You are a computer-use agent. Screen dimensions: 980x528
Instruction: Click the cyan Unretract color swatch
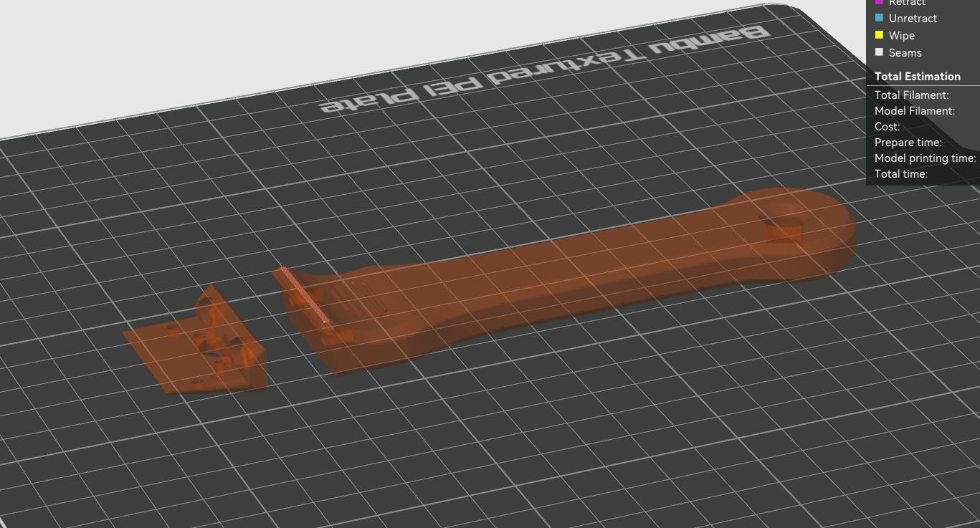[880, 18]
